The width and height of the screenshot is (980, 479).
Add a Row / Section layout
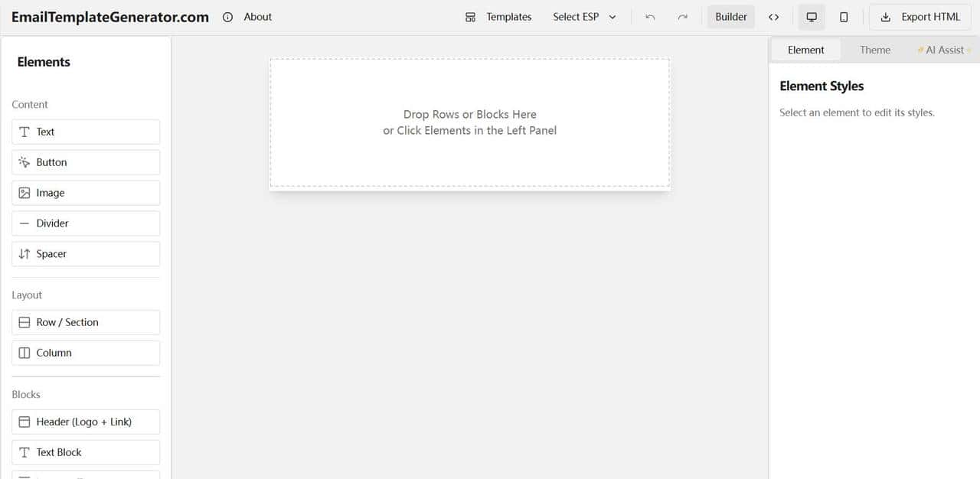coord(86,322)
